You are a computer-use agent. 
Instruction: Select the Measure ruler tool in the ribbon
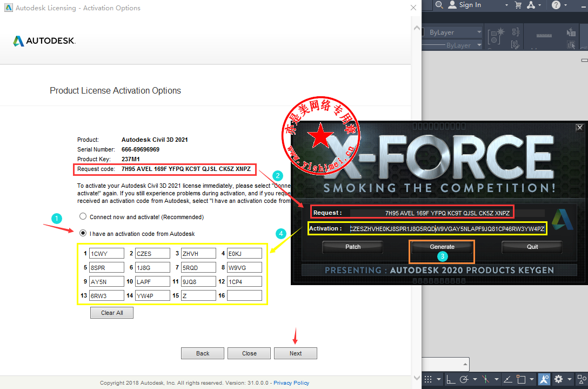click(544, 35)
